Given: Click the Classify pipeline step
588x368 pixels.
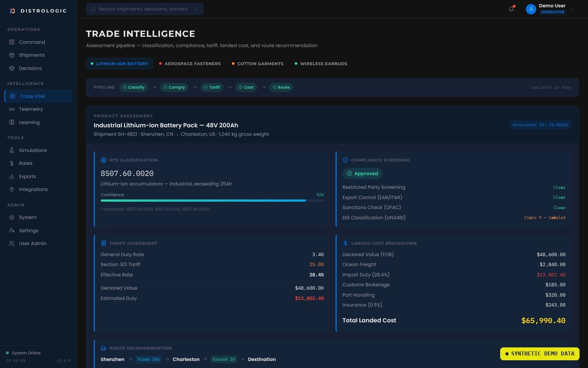Looking at the screenshot, I should coord(134,87).
